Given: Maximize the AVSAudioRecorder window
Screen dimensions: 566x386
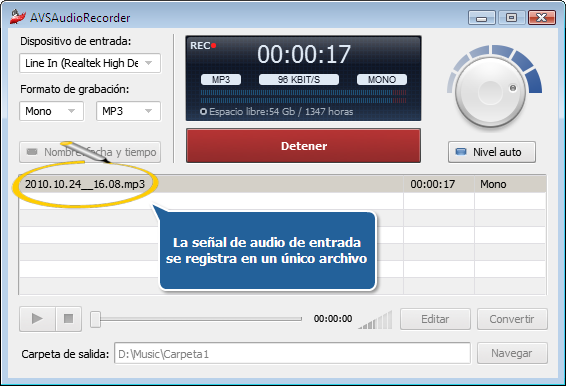Looking at the screenshot, I should [x=511, y=18].
